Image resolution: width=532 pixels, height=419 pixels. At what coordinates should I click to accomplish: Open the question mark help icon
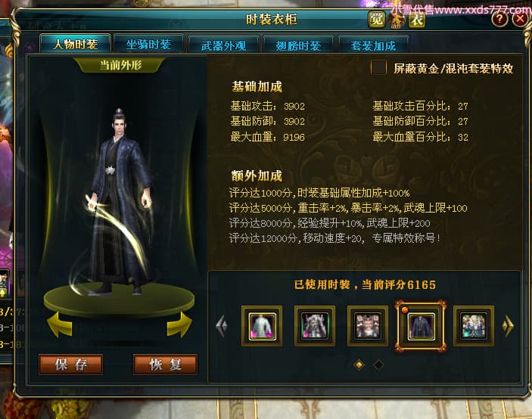[499, 19]
